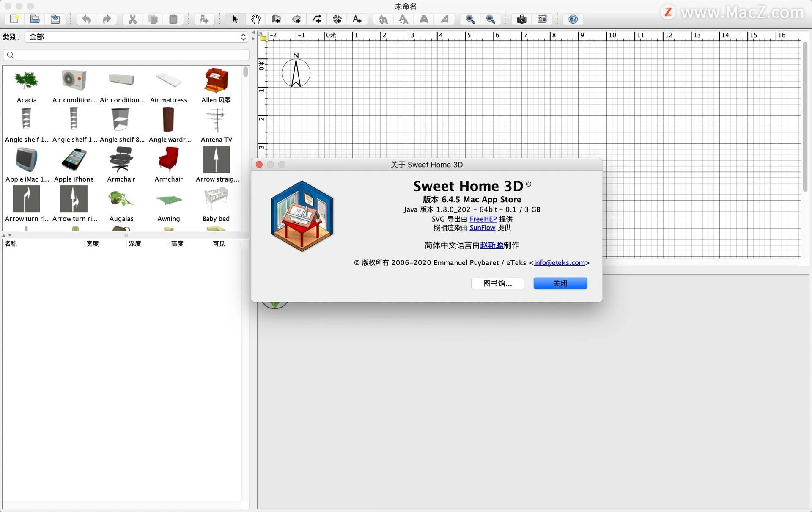Click the Create photo camera icon
The image size is (812, 512).
(521, 19)
